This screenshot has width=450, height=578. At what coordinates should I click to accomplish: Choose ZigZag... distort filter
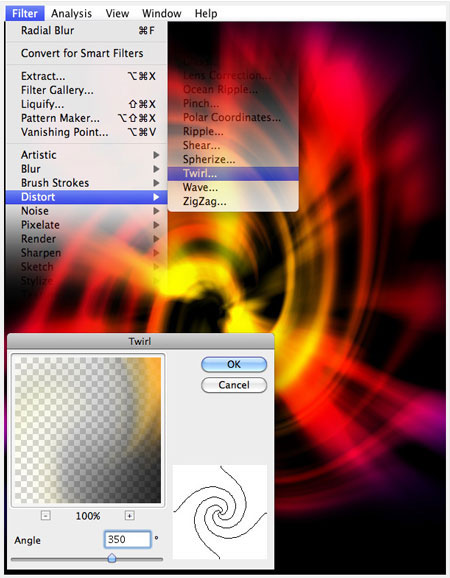tap(233, 202)
